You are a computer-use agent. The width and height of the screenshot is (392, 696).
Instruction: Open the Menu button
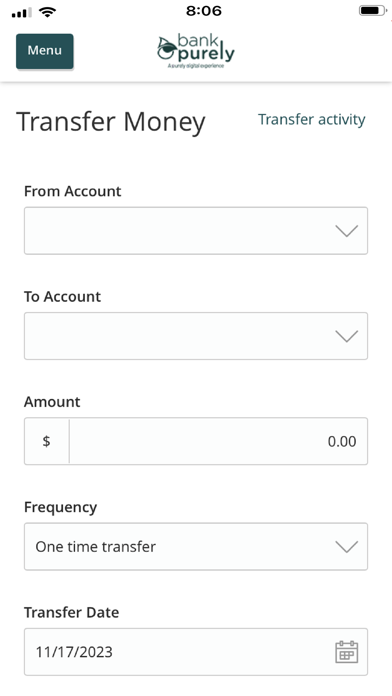[x=45, y=51]
